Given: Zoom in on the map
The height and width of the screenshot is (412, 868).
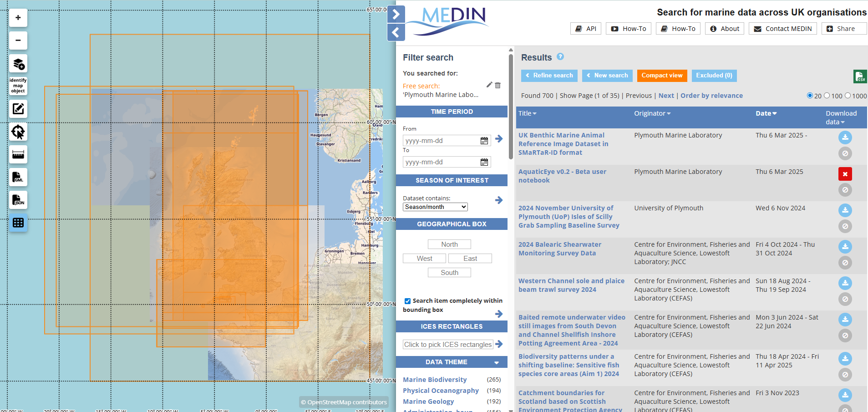Looking at the screenshot, I should [18, 18].
